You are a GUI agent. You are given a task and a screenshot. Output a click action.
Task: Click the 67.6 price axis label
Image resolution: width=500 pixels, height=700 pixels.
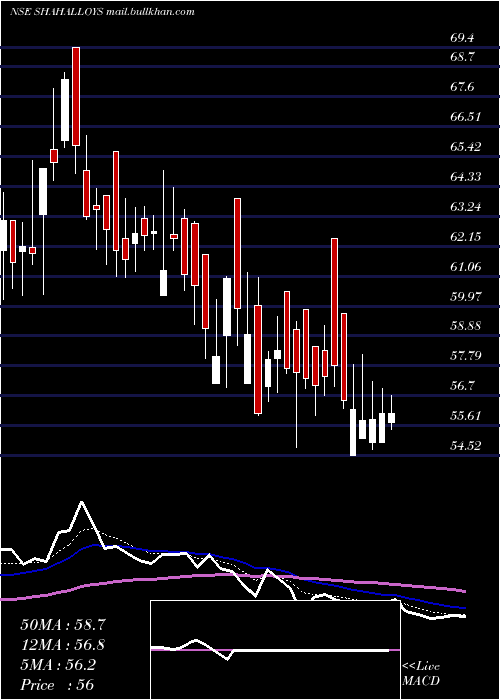462,87
